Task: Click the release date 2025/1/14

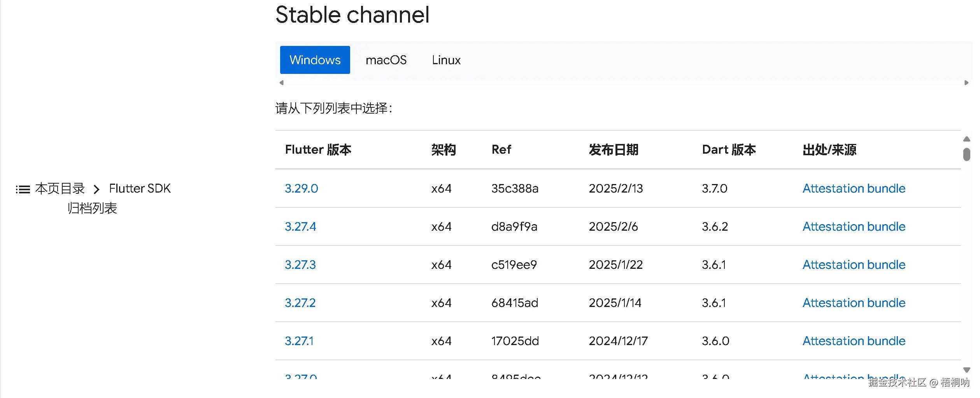Action: (615, 303)
